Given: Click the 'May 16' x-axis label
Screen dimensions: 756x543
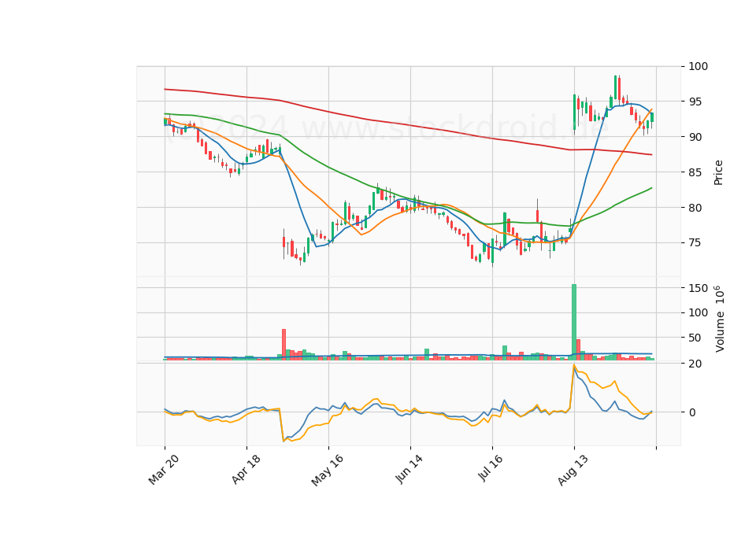Looking at the screenshot, I should pos(327,470).
